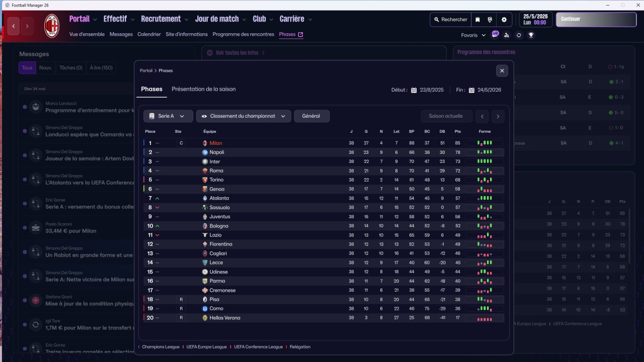This screenshot has height=362, width=644.
Task: Close the Phases popup window
Action: click(x=502, y=71)
